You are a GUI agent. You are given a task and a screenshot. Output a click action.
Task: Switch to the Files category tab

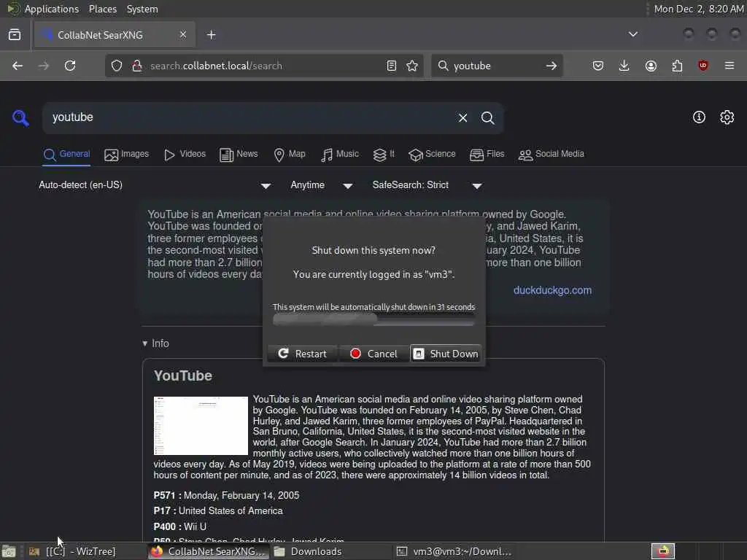[x=487, y=155]
